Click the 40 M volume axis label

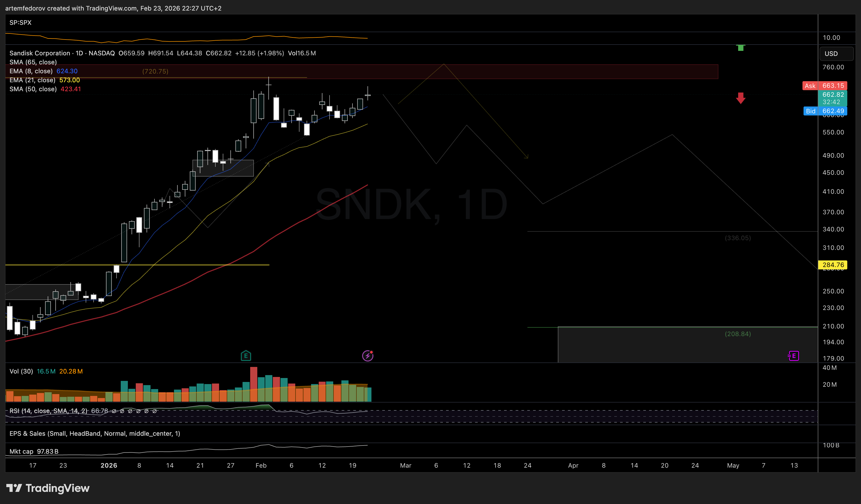click(x=829, y=368)
